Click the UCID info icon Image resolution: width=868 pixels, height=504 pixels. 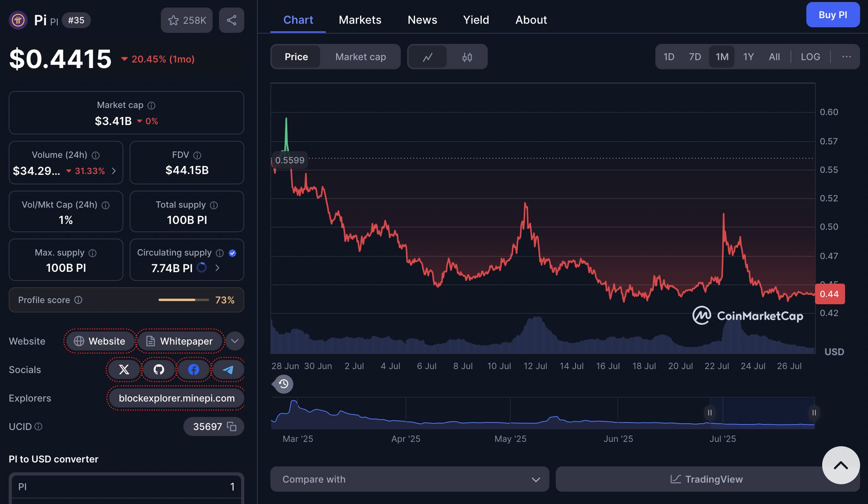38,426
